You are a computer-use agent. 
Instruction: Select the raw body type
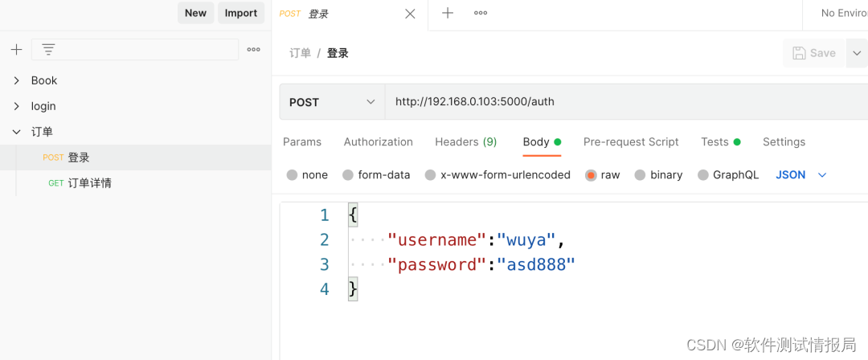[603, 175]
